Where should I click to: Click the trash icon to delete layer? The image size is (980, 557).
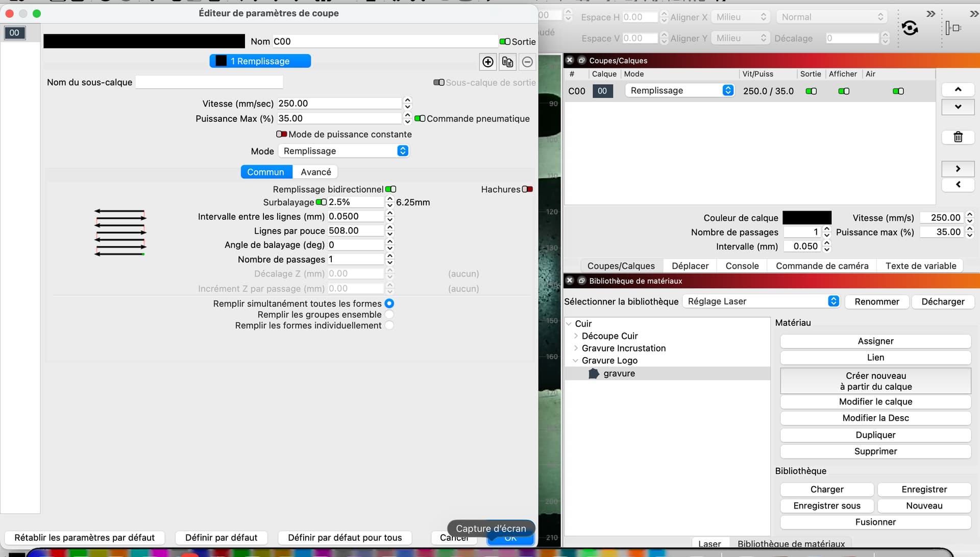958,137
